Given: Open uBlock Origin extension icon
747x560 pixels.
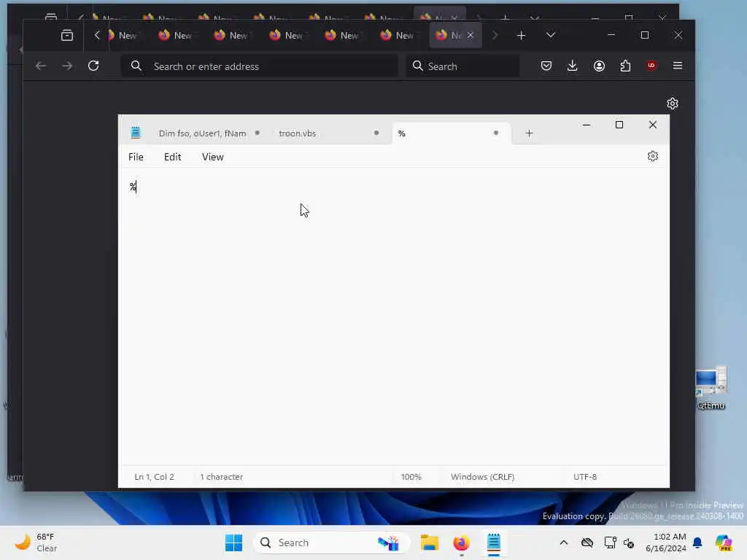Looking at the screenshot, I should (651, 66).
